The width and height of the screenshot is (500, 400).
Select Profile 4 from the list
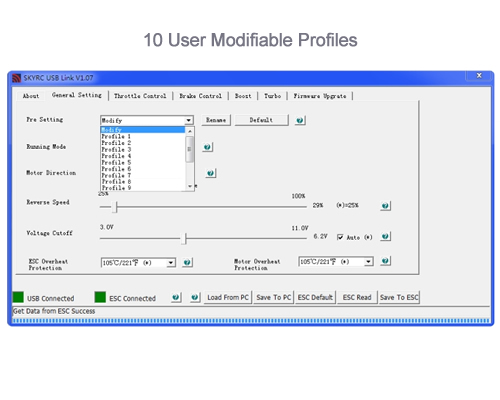tap(143, 156)
